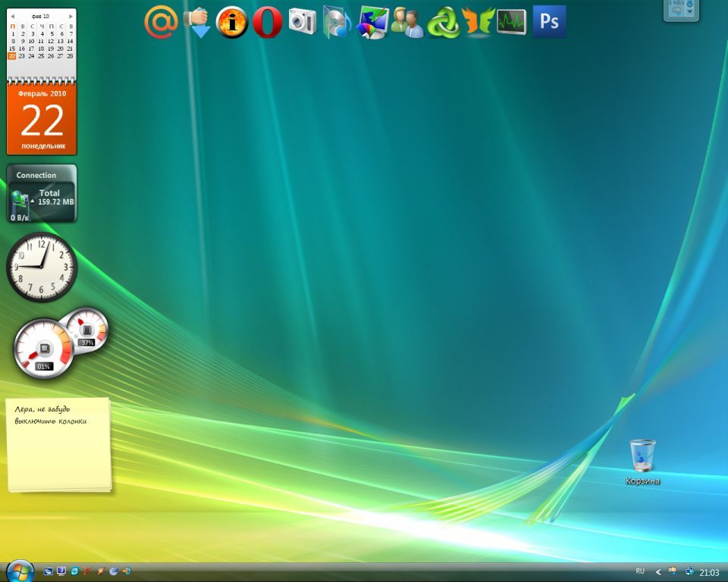Click the CPU meter dial showing 01%
The image size is (728, 582).
(x=43, y=348)
